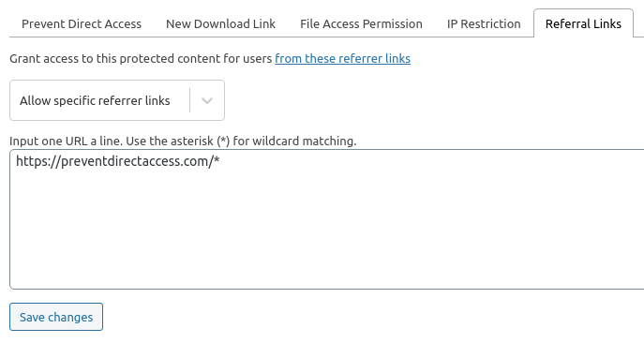This screenshot has height=343, width=644.
Task: Click the separator line inside referrer dropdown
Action: (x=189, y=100)
